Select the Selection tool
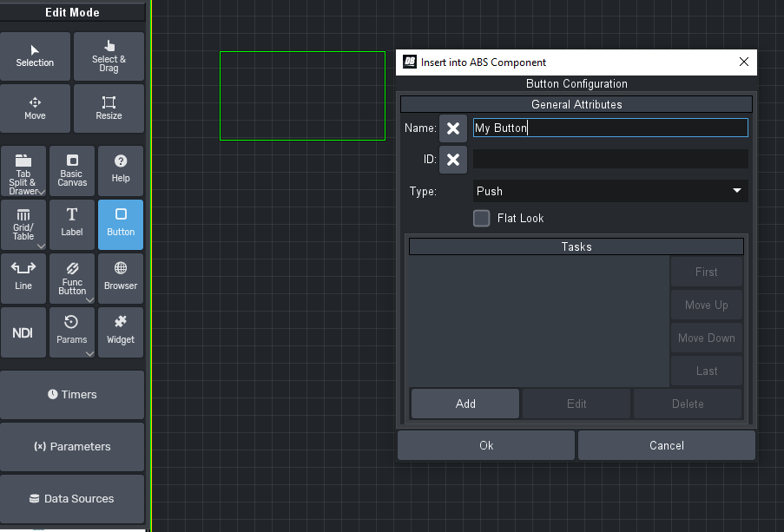This screenshot has width=784, height=532. tap(35, 56)
